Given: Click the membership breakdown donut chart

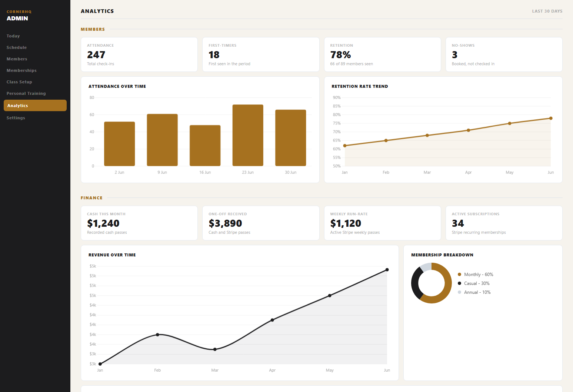Looking at the screenshot, I should point(432,283).
